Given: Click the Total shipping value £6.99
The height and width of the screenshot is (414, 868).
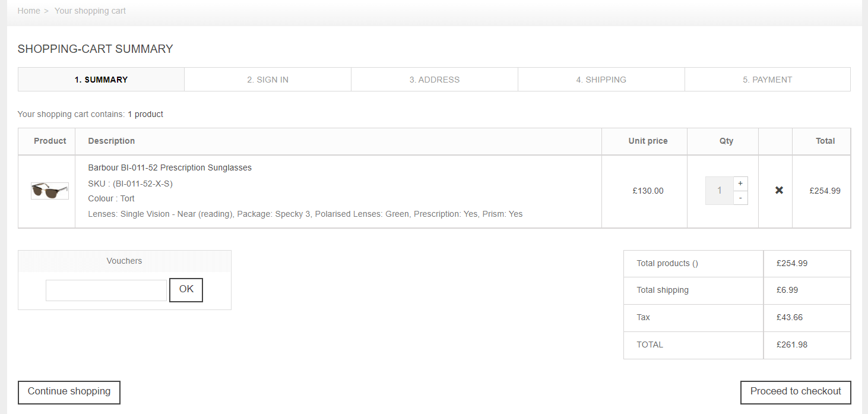Looking at the screenshot, I should pyautogui.click(x=787, y=290).
